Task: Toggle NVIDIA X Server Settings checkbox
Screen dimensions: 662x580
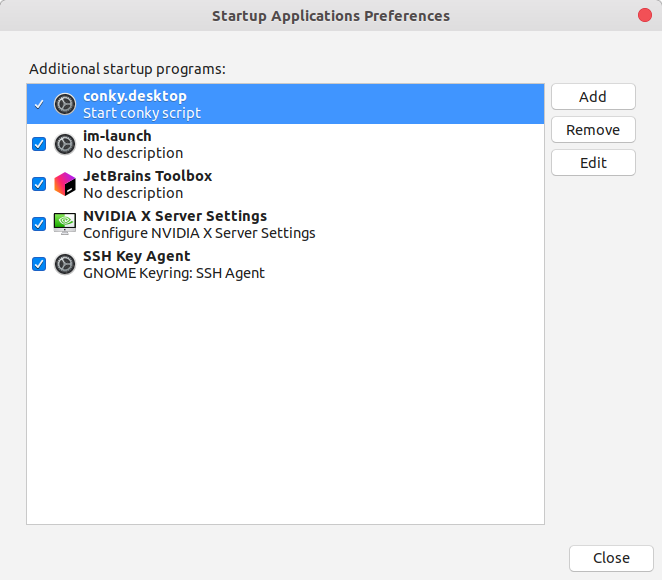Action: tap(39, 224)
